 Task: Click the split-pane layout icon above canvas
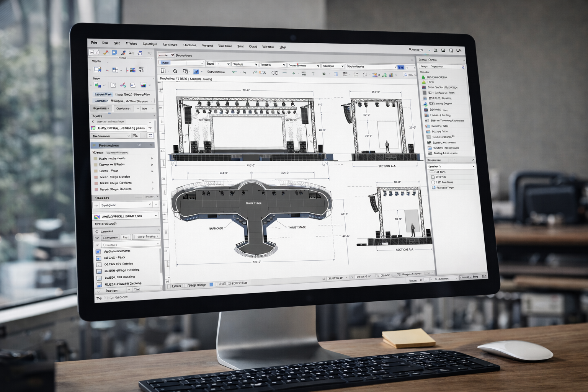pos(163,71)
